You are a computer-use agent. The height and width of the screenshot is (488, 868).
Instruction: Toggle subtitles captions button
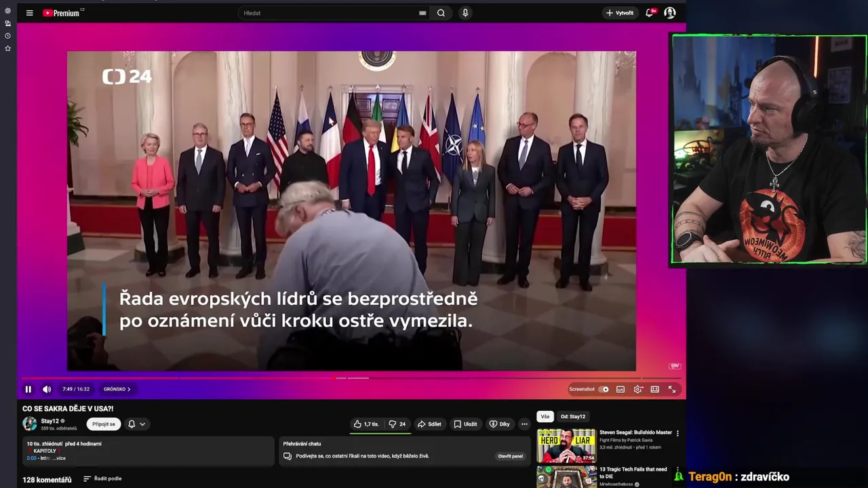(620, 389)
